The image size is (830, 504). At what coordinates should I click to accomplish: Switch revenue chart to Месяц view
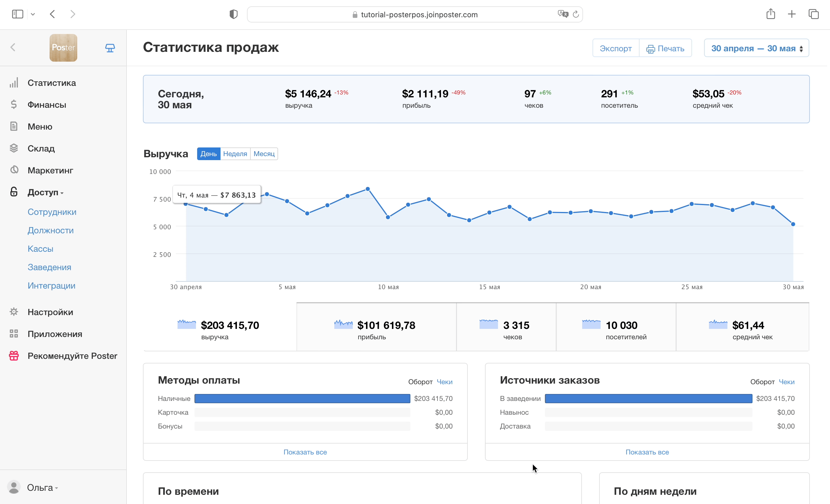coord(264,154)
